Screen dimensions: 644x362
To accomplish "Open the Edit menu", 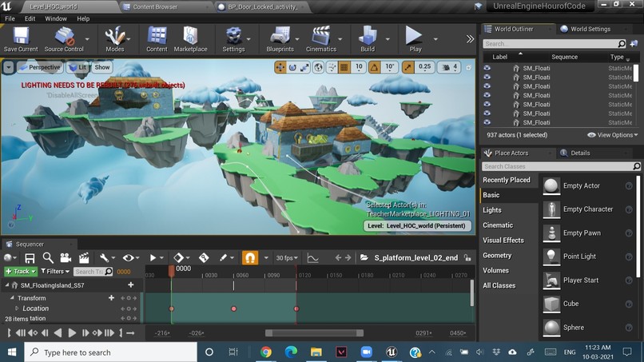I will (x=30, y=18).
